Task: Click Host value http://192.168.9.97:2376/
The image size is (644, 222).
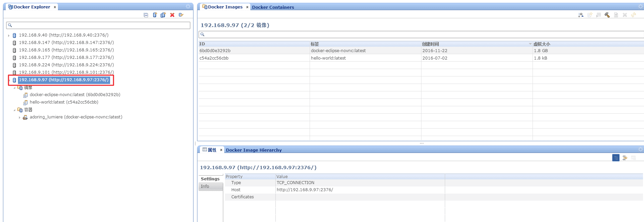Action: coord(305,190)
